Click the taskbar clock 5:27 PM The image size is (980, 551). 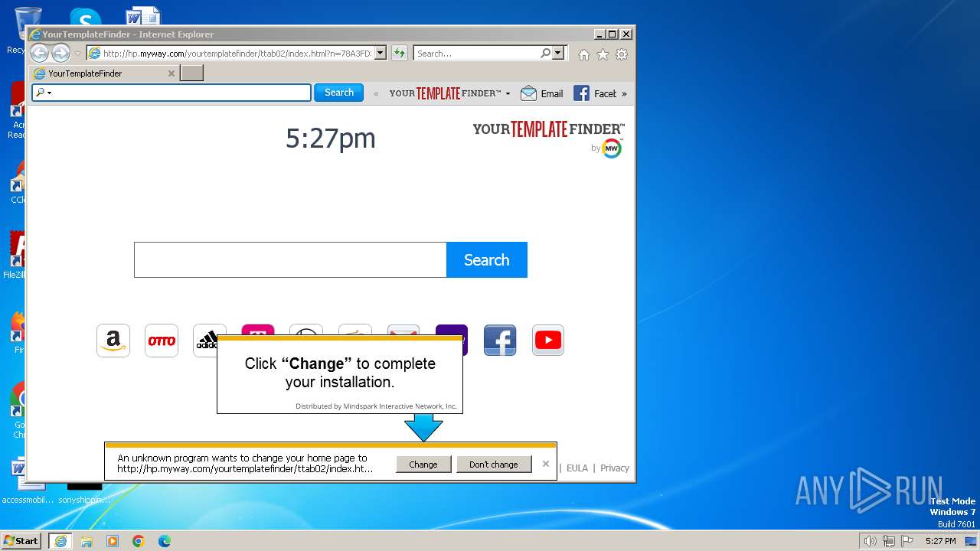[940, 541]
